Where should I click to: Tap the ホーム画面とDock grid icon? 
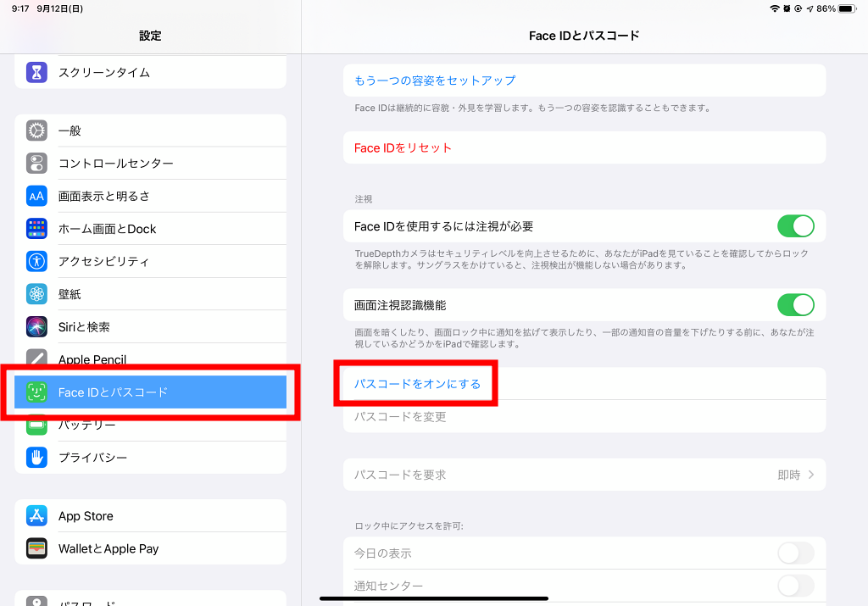point(36,229)
